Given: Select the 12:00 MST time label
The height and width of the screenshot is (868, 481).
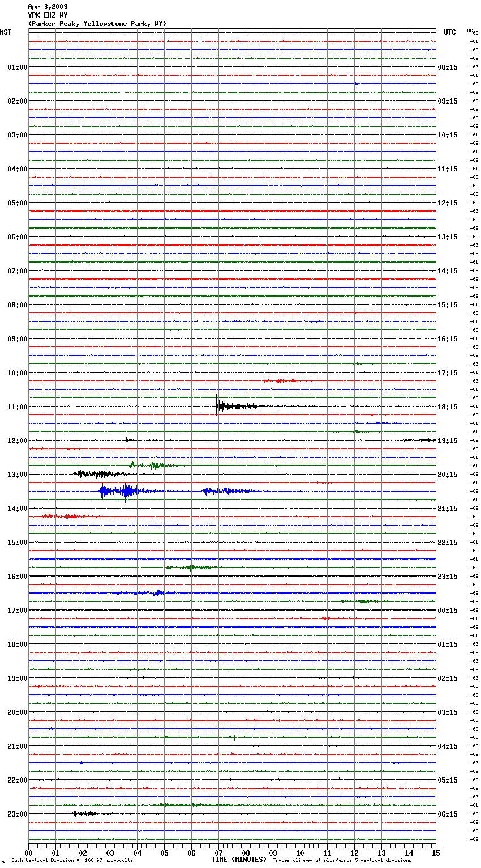Looking at the screenshot, I should (x=18, y=441).
